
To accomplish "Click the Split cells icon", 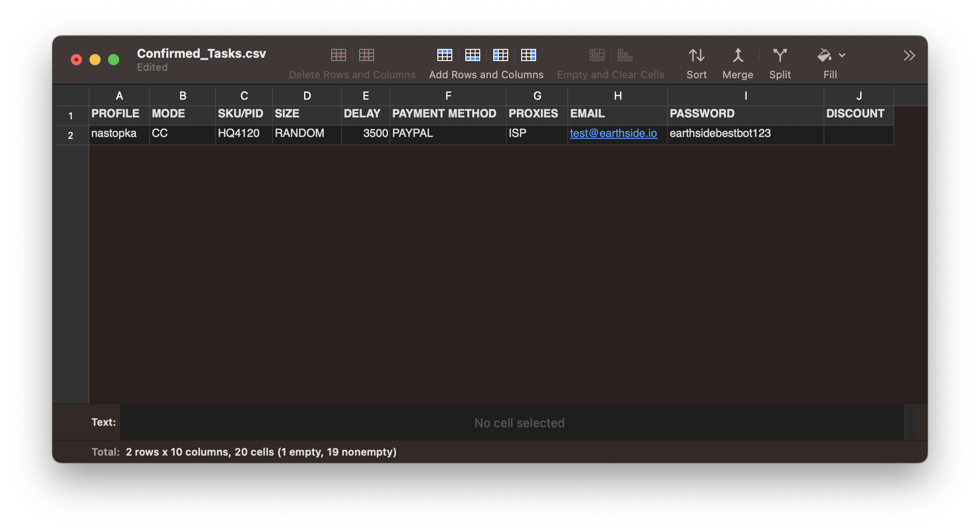I will tap(780, 55).
